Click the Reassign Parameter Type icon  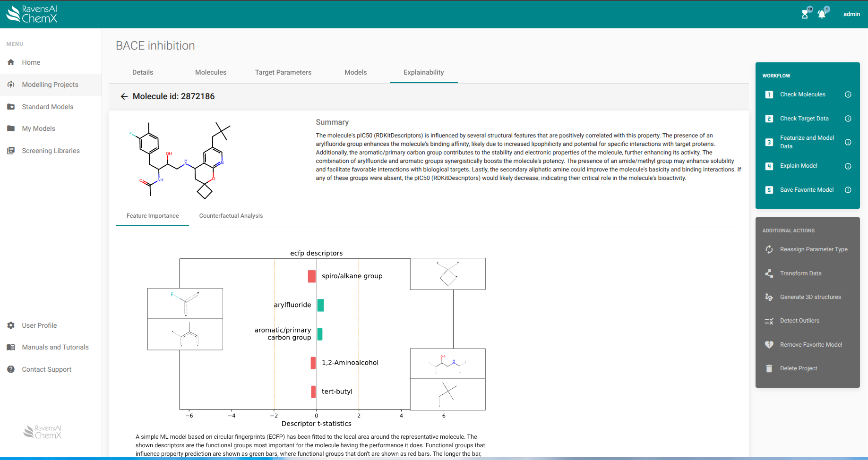pos(769,249)
